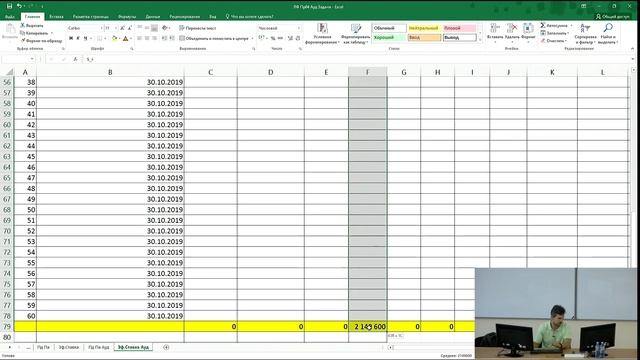Select column F header
The width and height of the screenshot is (640, 360).
pyautogui.click(x=368, y=72)
